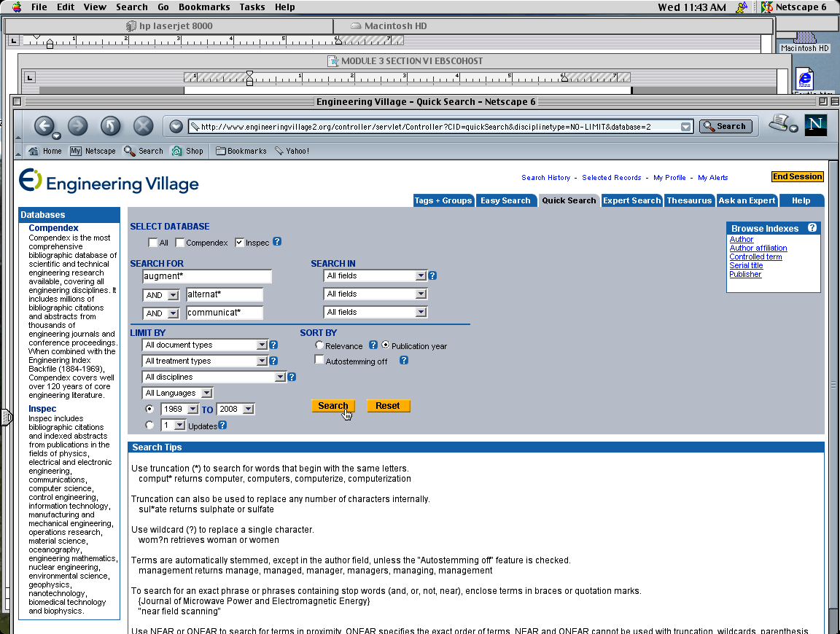The height and width of the screenshot is (634, 840).
Task: Open the AND operator dropdown beside alternat*
Action: pos(160,295)
